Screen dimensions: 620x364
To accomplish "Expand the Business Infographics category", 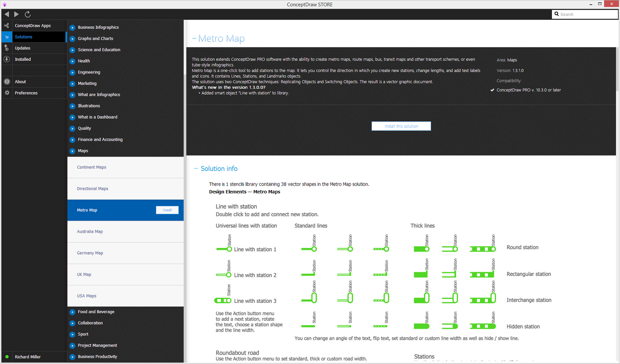I will (72, 28).
